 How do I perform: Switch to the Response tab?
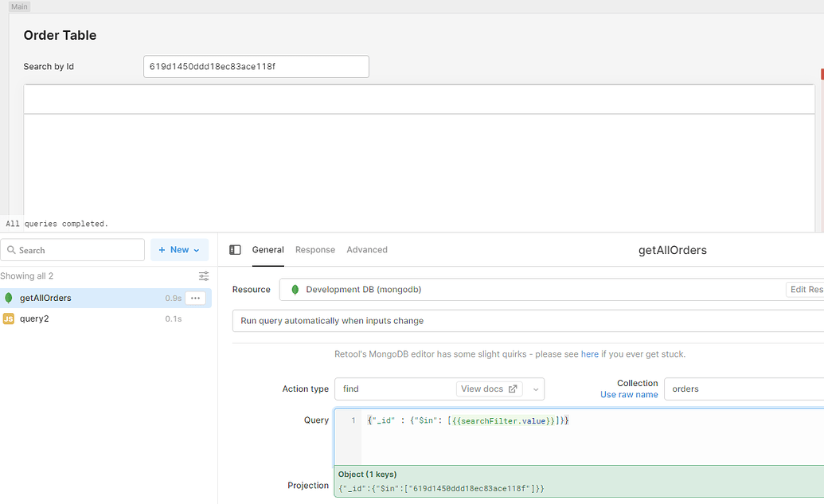(315, 249)
